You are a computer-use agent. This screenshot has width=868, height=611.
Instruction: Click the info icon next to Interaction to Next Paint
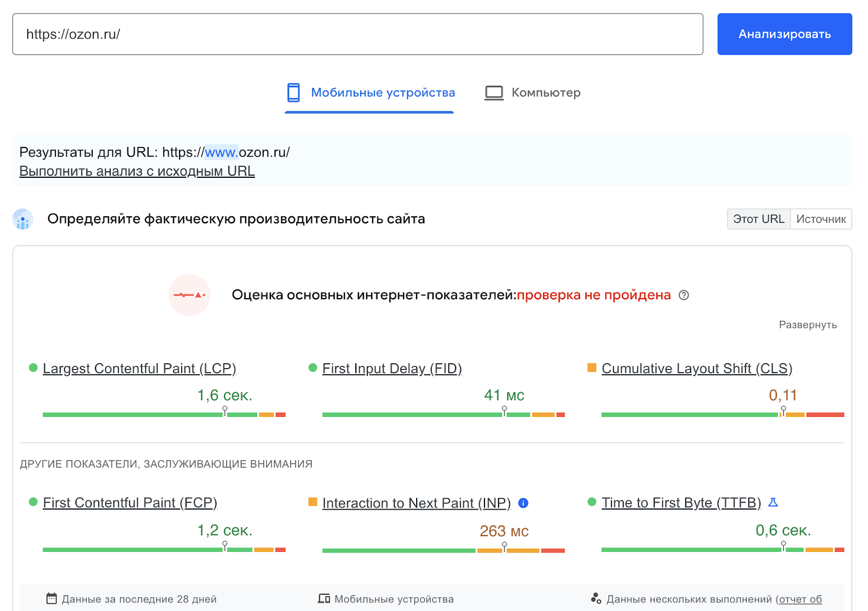pyautogui.click(x=522, y=503)
